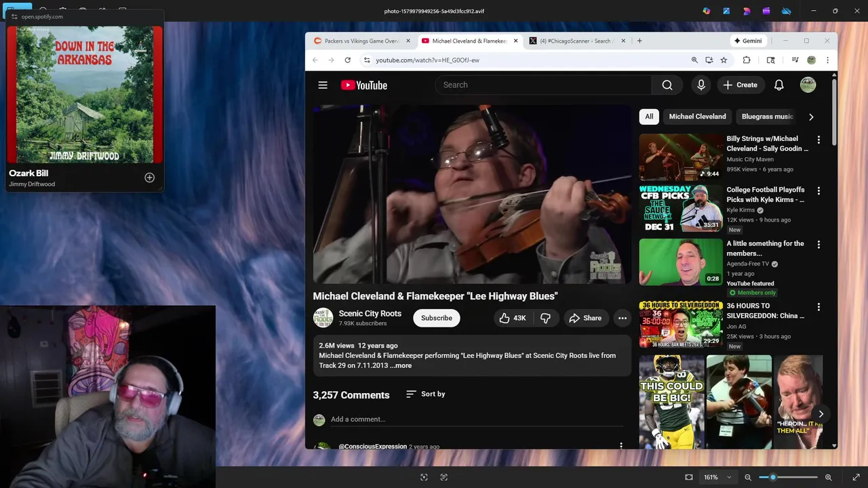The height and width of the screenshot is (488, 868).
Task: Open the Create menu on YouTube
Action: (740, 85)
